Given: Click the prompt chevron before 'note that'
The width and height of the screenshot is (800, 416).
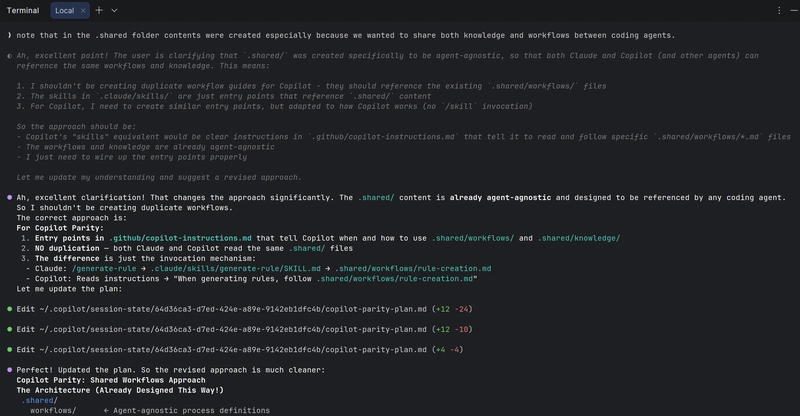Looking at the screenshot, I should tap(9, 35).
